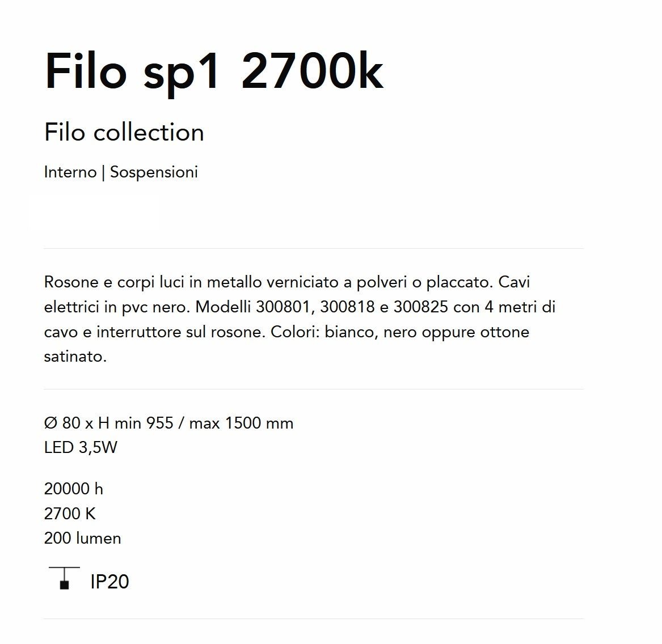Click 'max 1500 mm' in the dimensions
The width and height of the screenshot is (662, 644).
241,423
